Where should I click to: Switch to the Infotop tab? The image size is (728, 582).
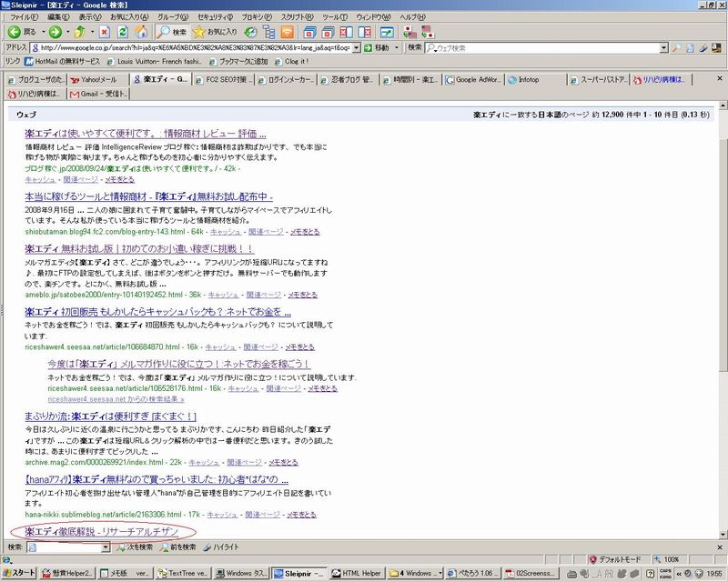click(x=536, y=80)
